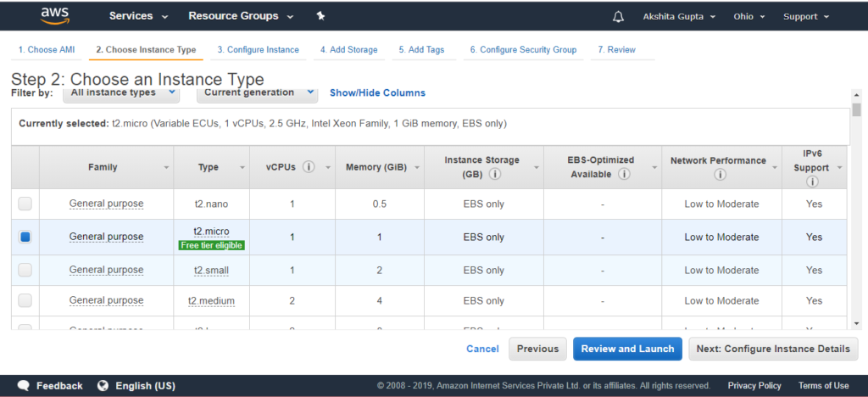Open the IPv6 Support column sort arrow

tap(840, 167)
